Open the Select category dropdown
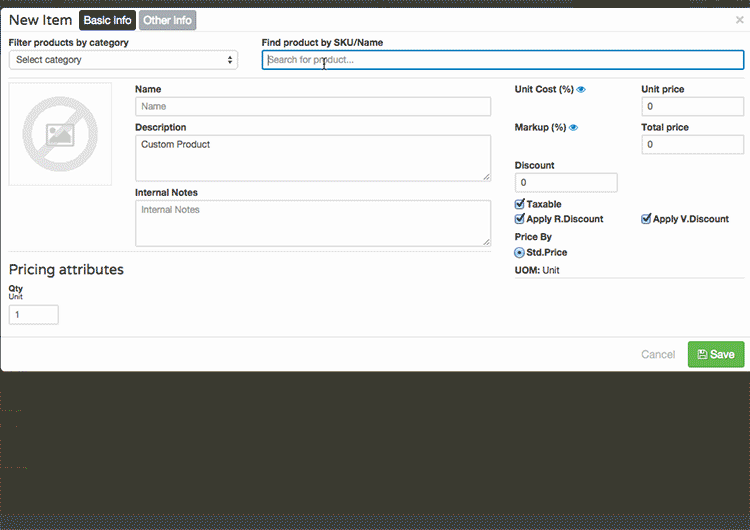This screenshot has width=750, height=530. (123, 60)
